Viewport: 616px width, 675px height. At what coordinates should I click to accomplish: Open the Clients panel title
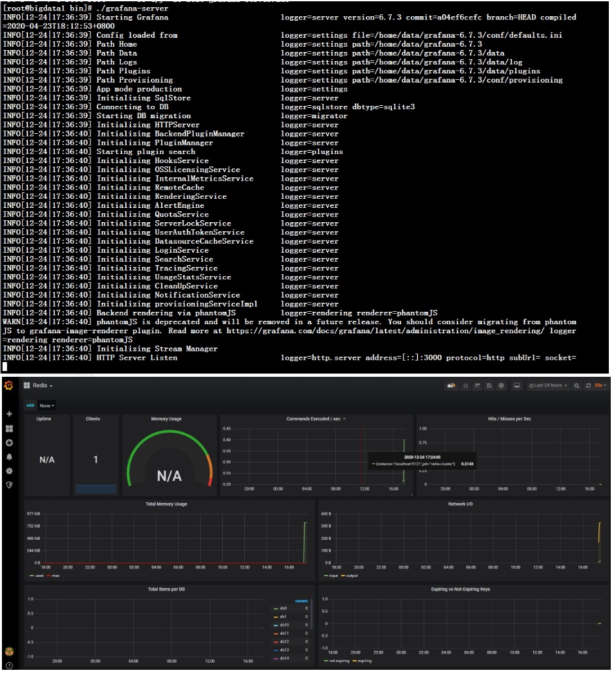click(x=93, y=418)
